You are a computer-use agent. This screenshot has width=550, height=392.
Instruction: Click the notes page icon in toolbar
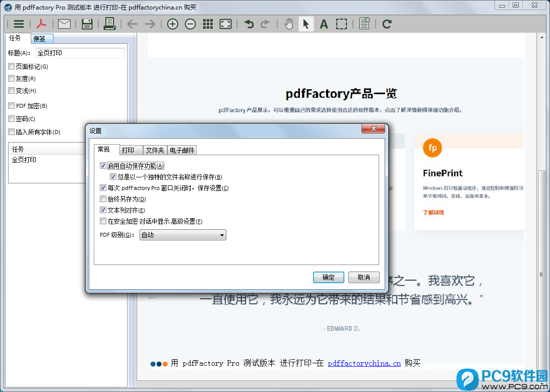click(x=364, y=24)
